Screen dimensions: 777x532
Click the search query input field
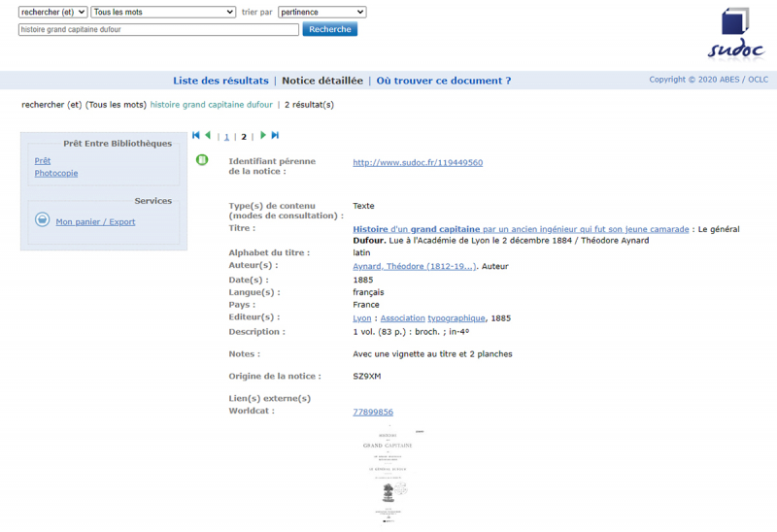[x=158, y=30]
